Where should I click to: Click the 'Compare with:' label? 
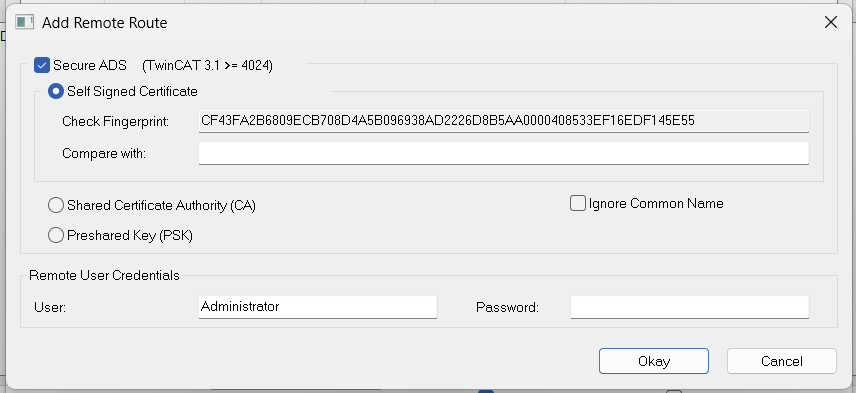[104, 153]
